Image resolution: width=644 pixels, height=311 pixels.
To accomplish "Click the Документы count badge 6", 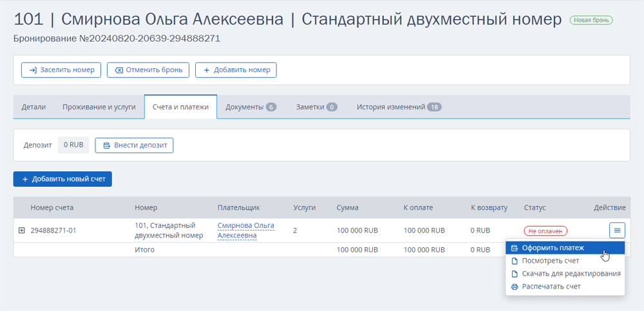I will coord(270,108).
